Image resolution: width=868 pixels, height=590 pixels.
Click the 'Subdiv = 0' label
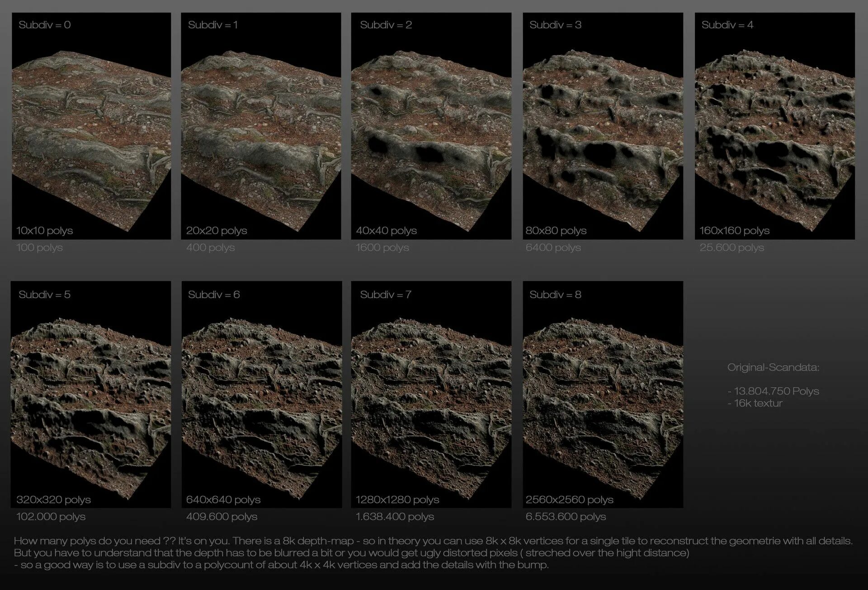45,25
